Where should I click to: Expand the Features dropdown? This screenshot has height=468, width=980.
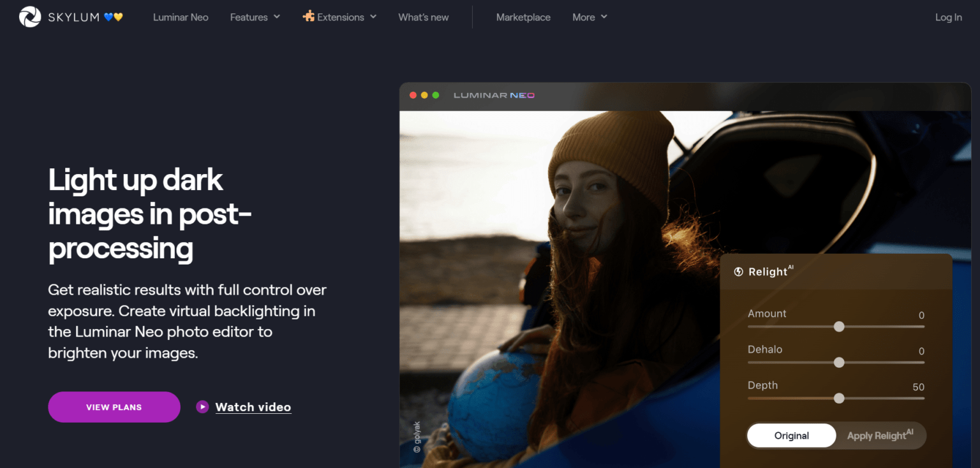coord(255,17)
